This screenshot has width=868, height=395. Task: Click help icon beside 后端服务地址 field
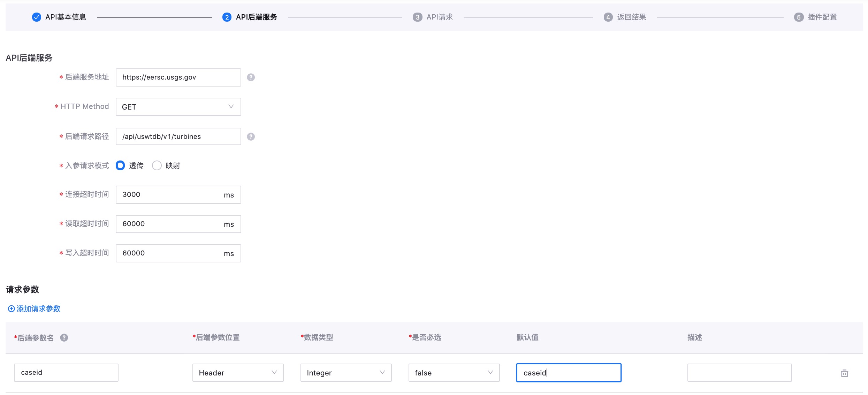pos(251,77)
